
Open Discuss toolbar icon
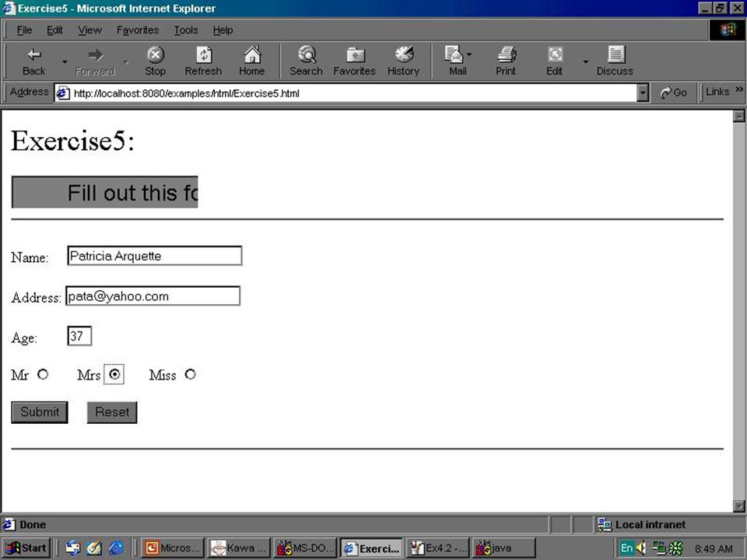click(615, 61)
